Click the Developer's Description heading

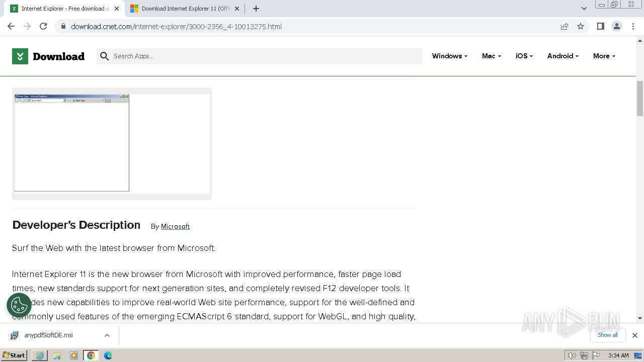click(76, 225)
